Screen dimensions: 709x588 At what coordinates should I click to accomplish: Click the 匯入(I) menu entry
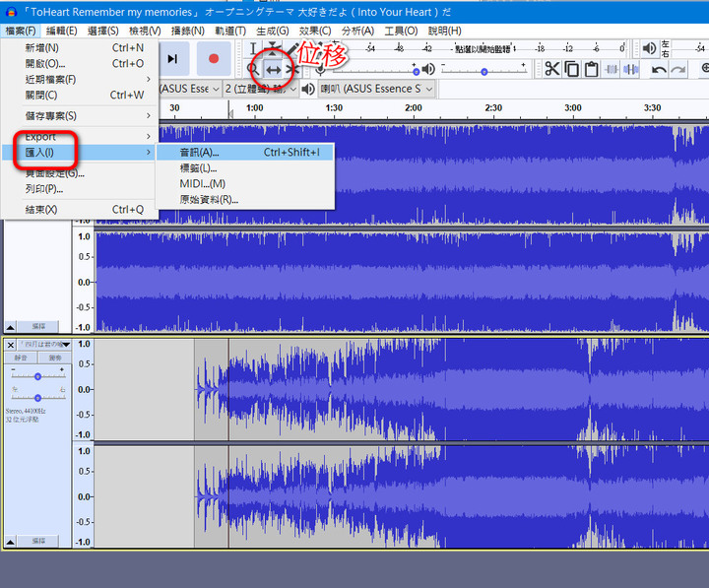pos(80,153)
